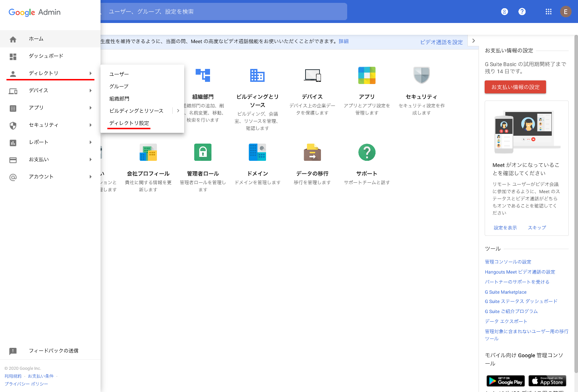Open the account avatar E
Viewport: 578px width, 392px height.
pos(566,12)
